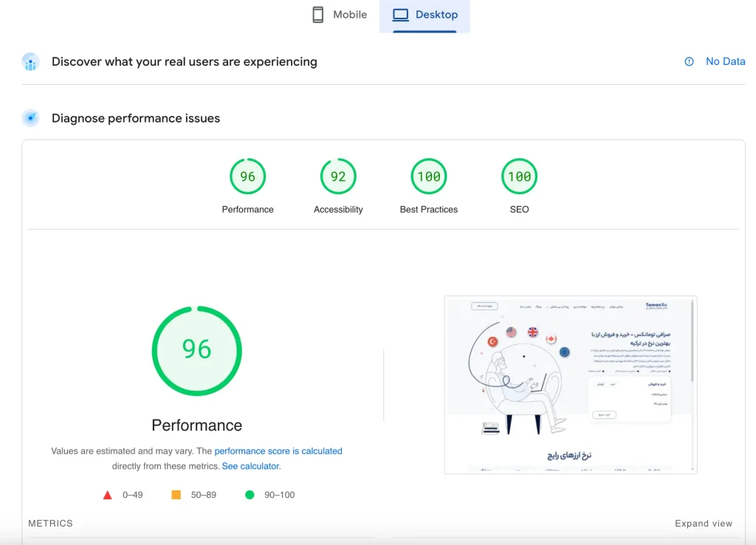Select the Best Practices score gauge
The height and width of the screenshot is (545, 756).
429,186
